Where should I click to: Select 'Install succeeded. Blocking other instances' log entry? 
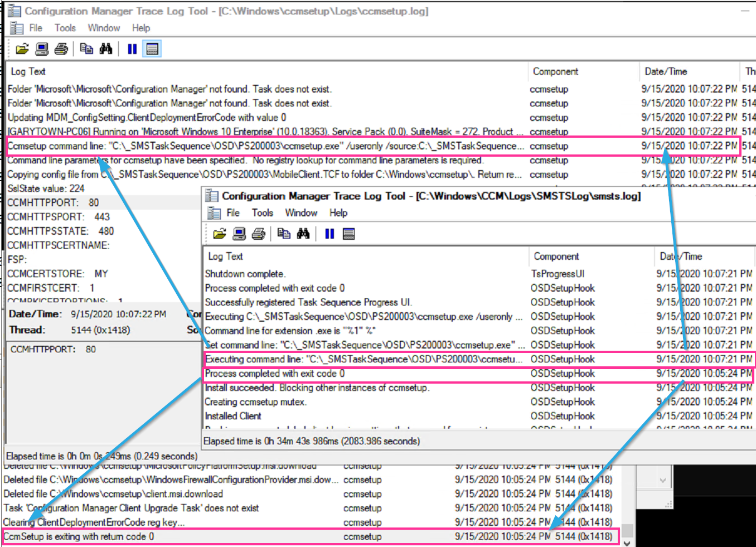click(x=317, y=388)
